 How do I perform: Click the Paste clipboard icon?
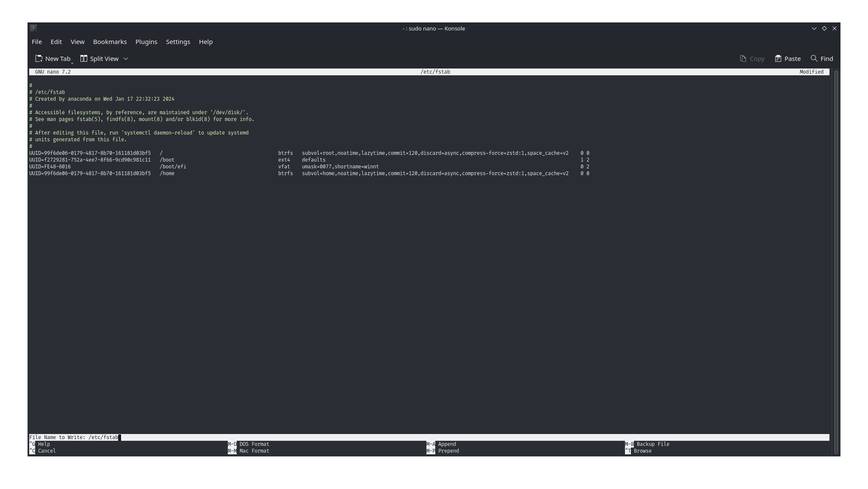[778, 58]
